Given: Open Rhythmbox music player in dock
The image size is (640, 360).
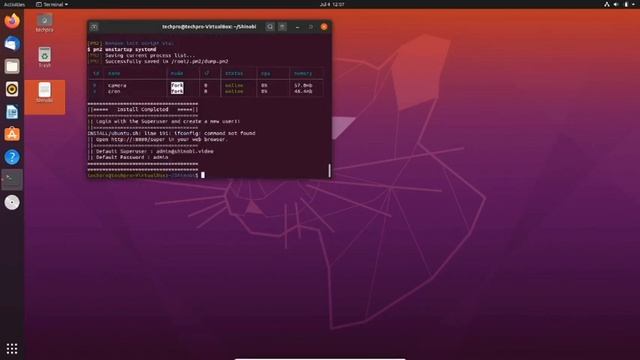Looking at the screenshot, I should click(x=12, y=89).
